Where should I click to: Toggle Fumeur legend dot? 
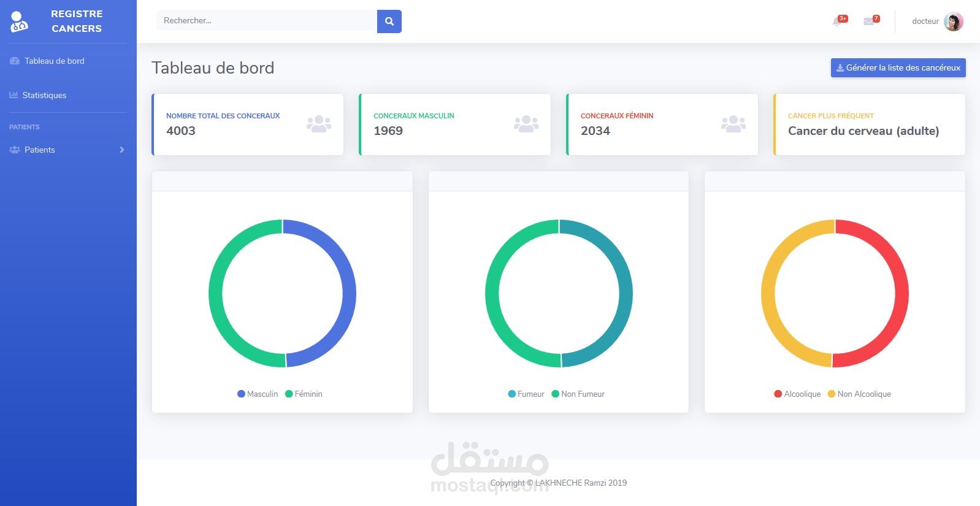coord(511,394)
